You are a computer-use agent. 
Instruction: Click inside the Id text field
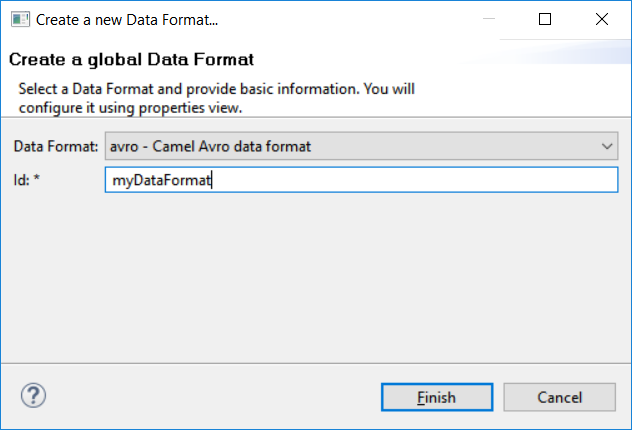400,180
